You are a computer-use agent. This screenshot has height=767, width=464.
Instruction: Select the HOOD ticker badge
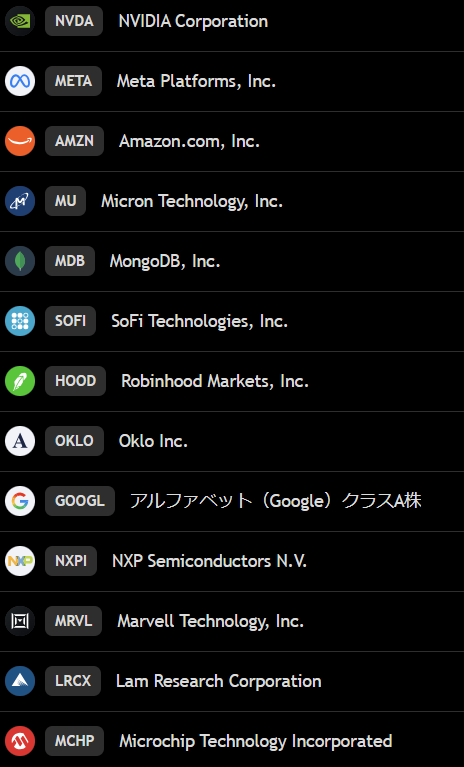click(75, 381)
